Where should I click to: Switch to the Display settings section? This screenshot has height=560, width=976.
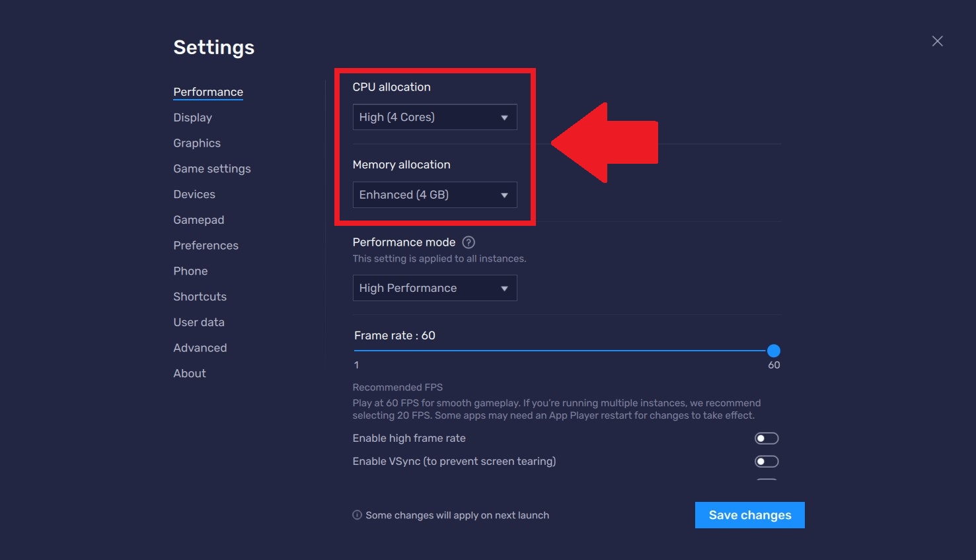[192, 117]
